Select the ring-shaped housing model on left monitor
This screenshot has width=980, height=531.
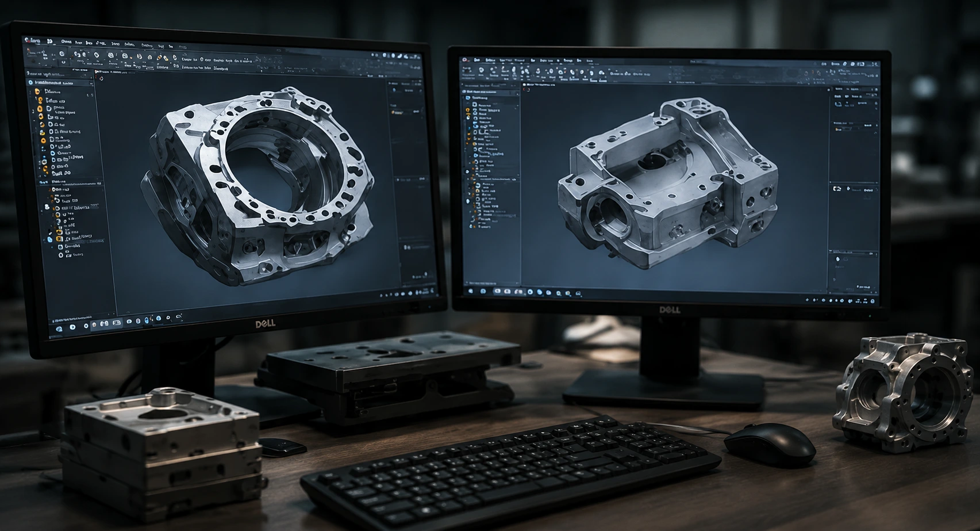pyautogui.click(x=257, y=185)
